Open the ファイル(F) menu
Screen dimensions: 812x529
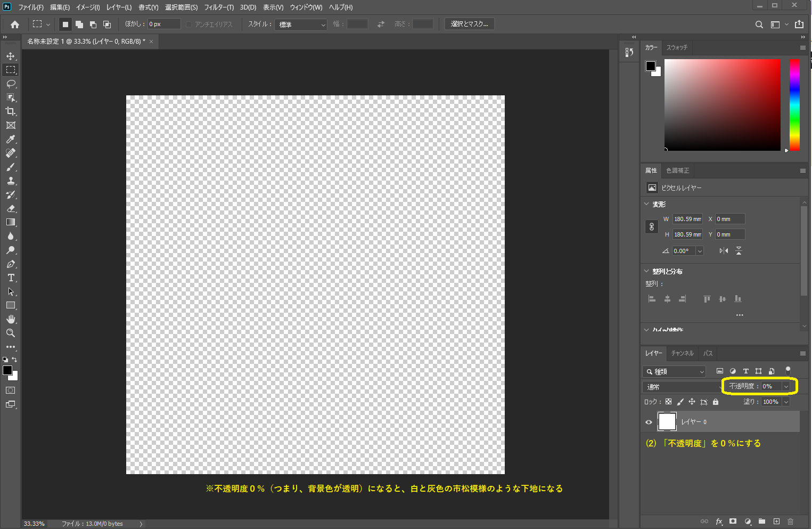(31, 7)
